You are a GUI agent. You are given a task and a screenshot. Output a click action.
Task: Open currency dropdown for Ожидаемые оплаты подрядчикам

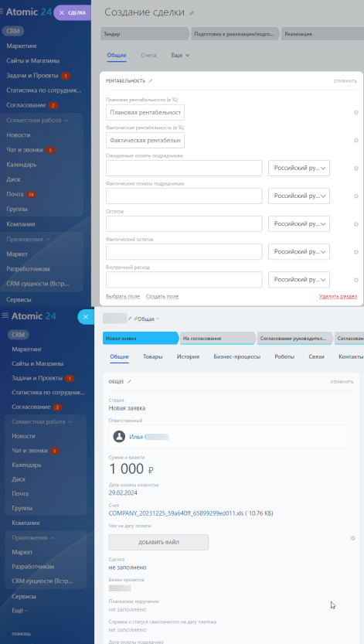click(299, 168)
